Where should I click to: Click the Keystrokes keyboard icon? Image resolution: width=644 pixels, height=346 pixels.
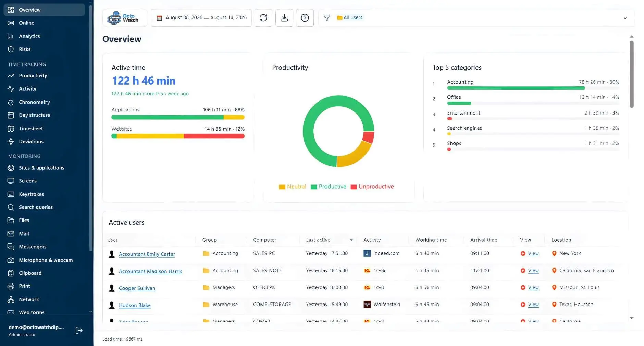pyautogui.click(x=11, y=194)
